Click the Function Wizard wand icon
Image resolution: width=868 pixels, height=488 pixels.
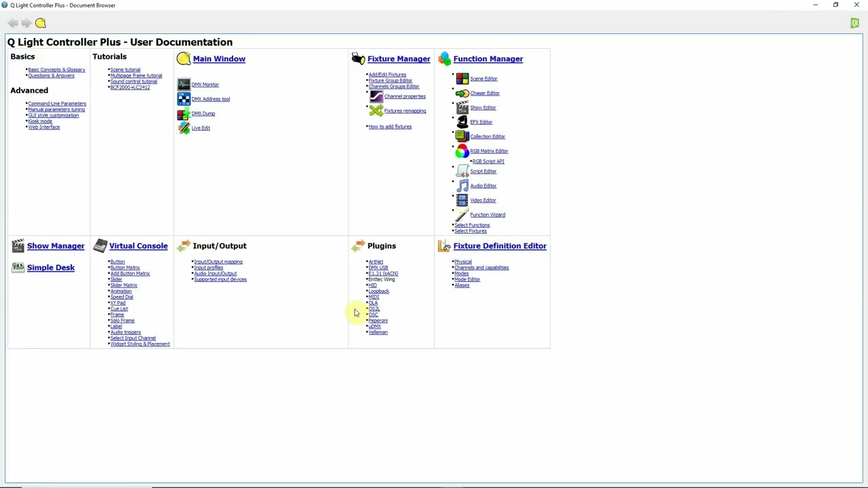(462, 215)
